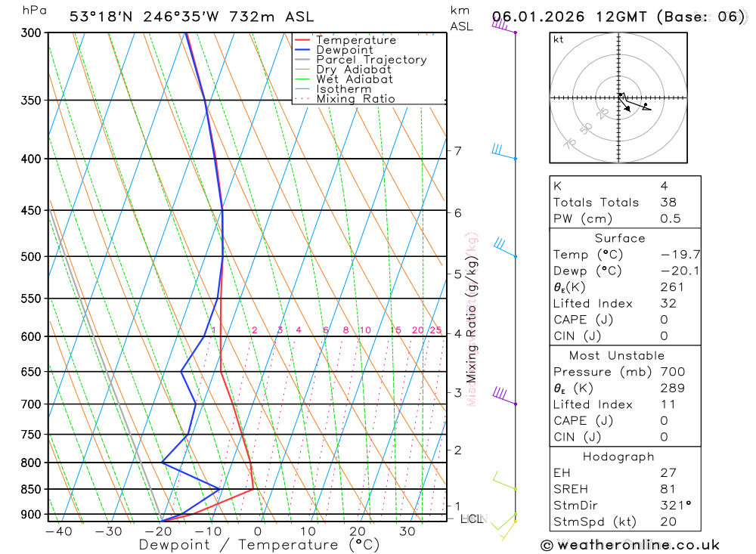
Task: Click the hPa axis unit label
Action: click(x=35, y=11)
